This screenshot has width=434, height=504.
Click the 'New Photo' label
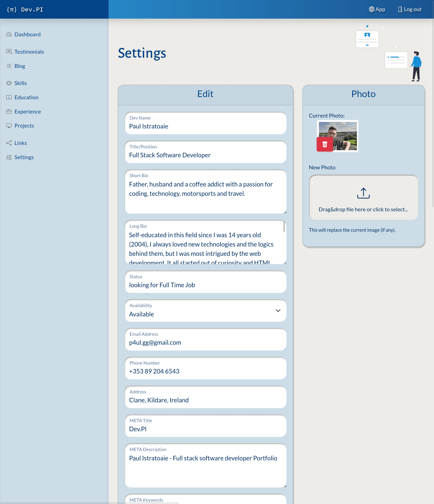[x=322, y=167]
